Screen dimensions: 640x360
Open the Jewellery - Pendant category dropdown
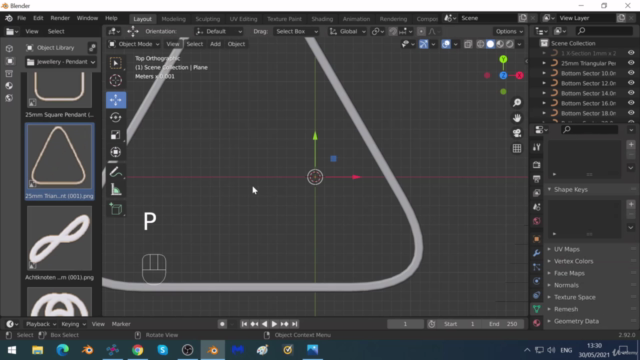coord(61,62)
